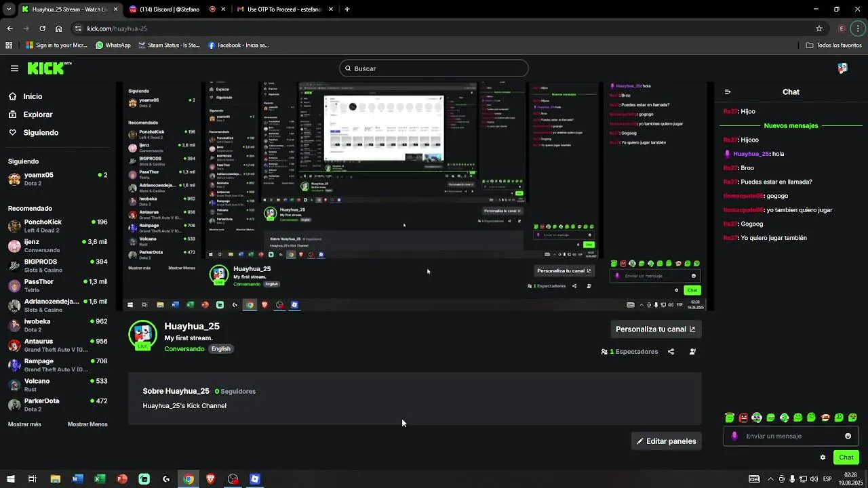Open BIGPRODS Slots & Casino channel

58,266
